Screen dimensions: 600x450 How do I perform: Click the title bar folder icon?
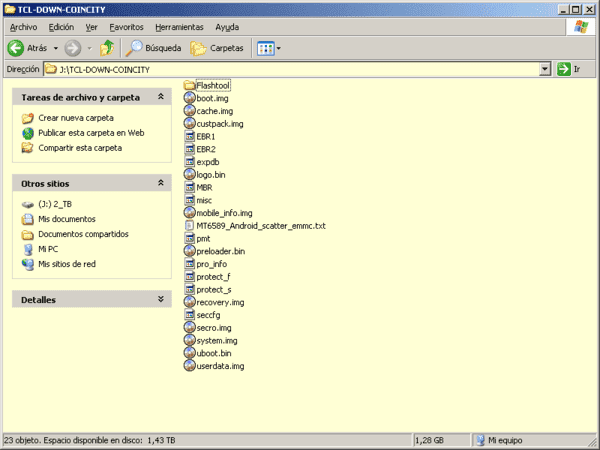click(x=10, y=9)
